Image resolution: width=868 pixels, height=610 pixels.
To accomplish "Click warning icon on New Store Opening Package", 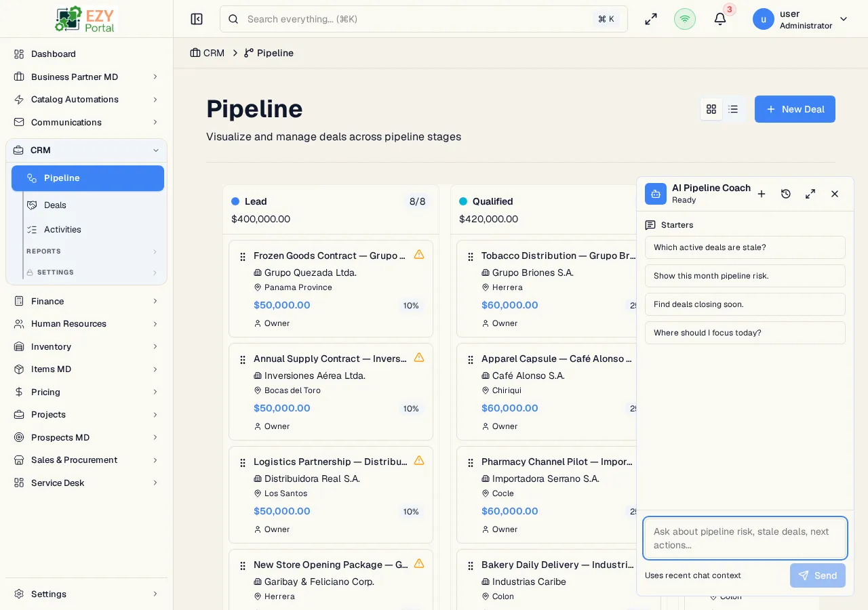I will (x=419, y=564).
